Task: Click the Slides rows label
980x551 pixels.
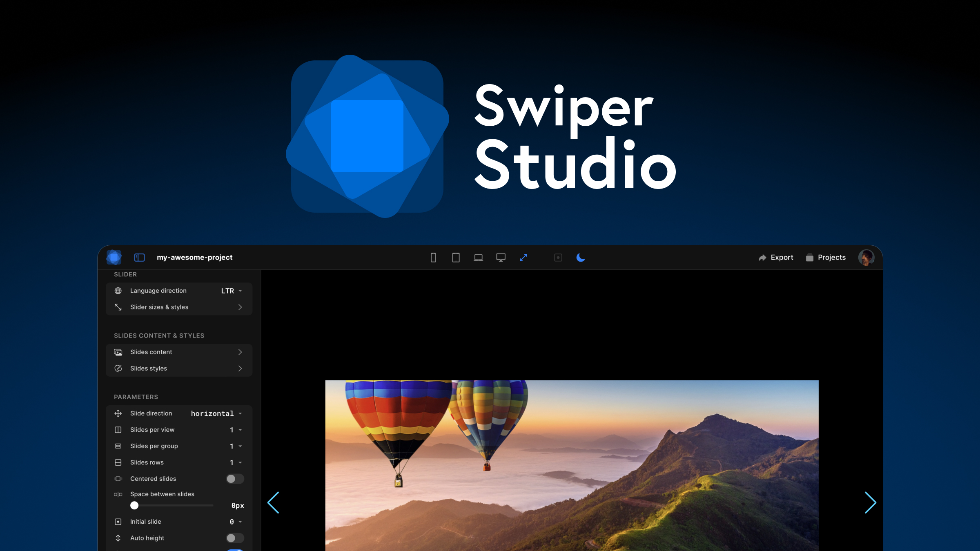Action: point(147,462)
